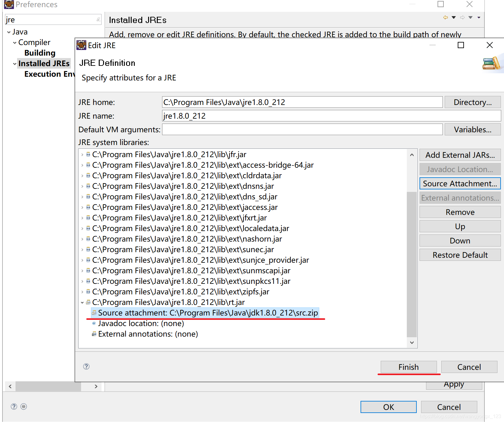
Task: Clear the preferences filter text icon
Action: (98, 20)
